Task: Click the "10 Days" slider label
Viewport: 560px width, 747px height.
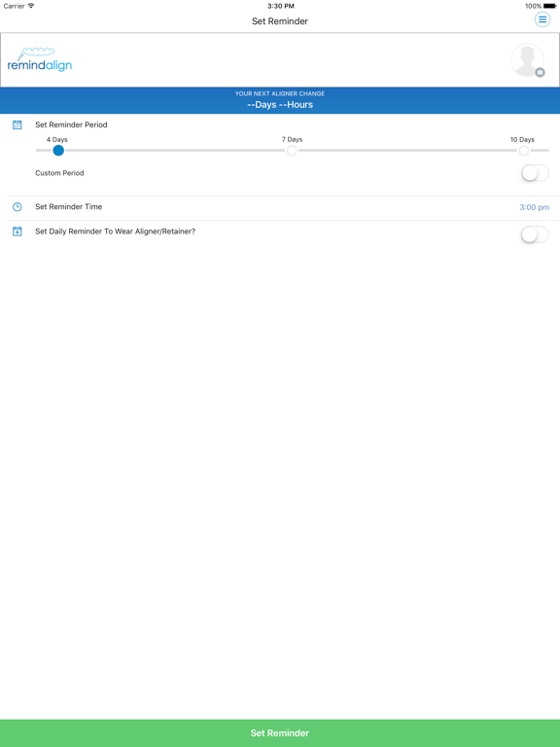Action: tap(522, 140)
